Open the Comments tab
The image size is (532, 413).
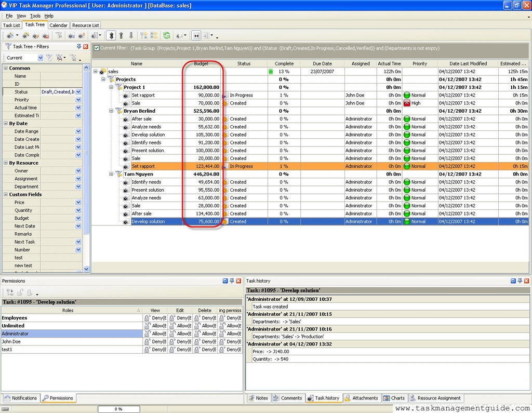(x=288, y=398)
